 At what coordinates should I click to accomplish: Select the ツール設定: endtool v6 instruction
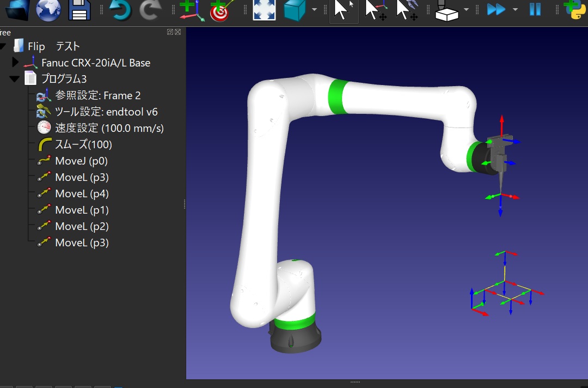pyautogui.click(x=106, y=112)
